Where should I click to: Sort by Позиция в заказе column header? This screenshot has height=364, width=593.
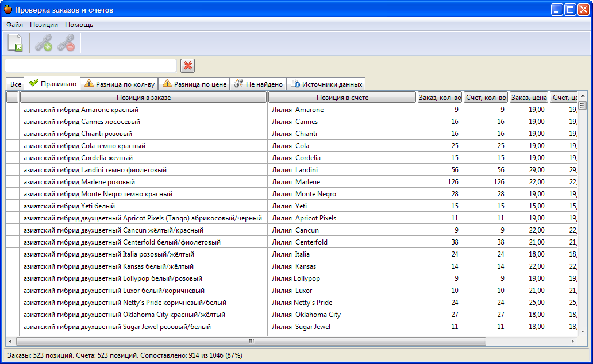[x=143, y=98]
